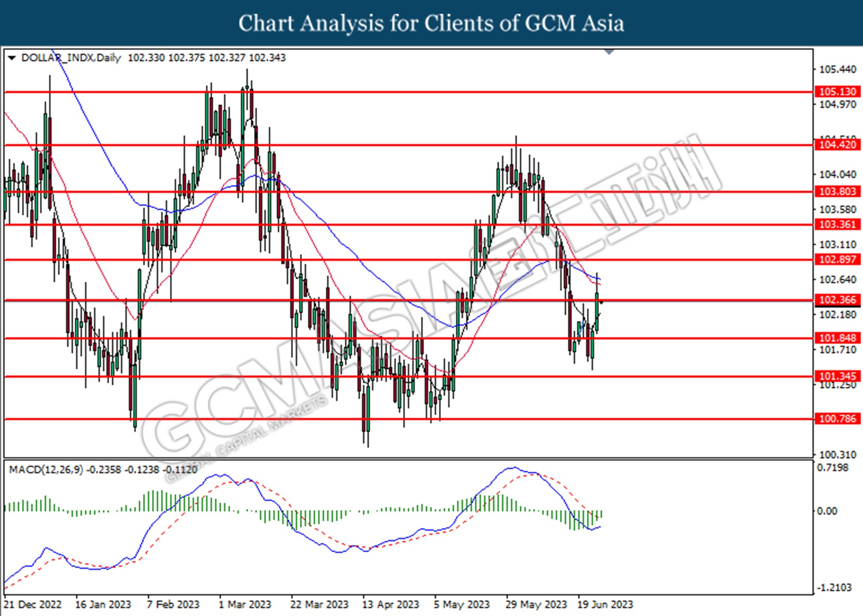The image size is (863, 616).
Task: Click the OHLC values 102.330 102.375 102.327 102.343
Action: [x=207, y=58]
